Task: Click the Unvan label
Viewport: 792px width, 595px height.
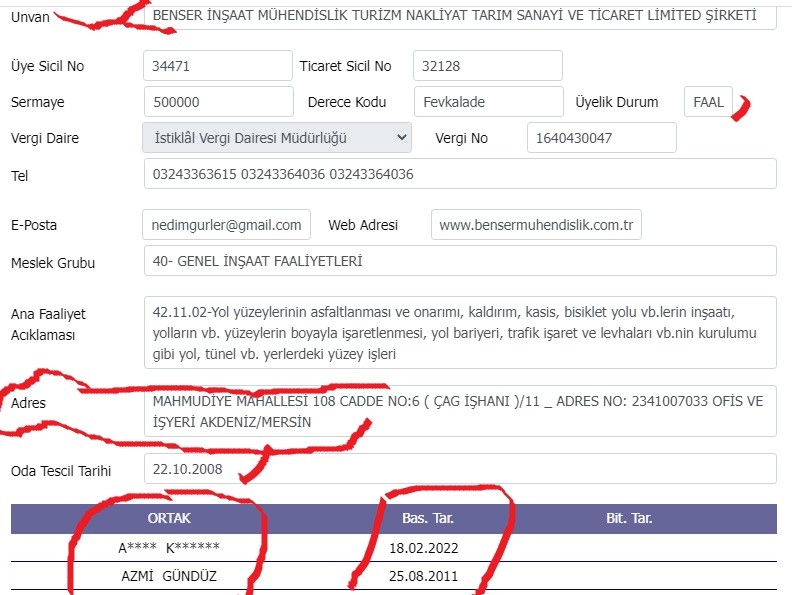Action: [30, 17]
